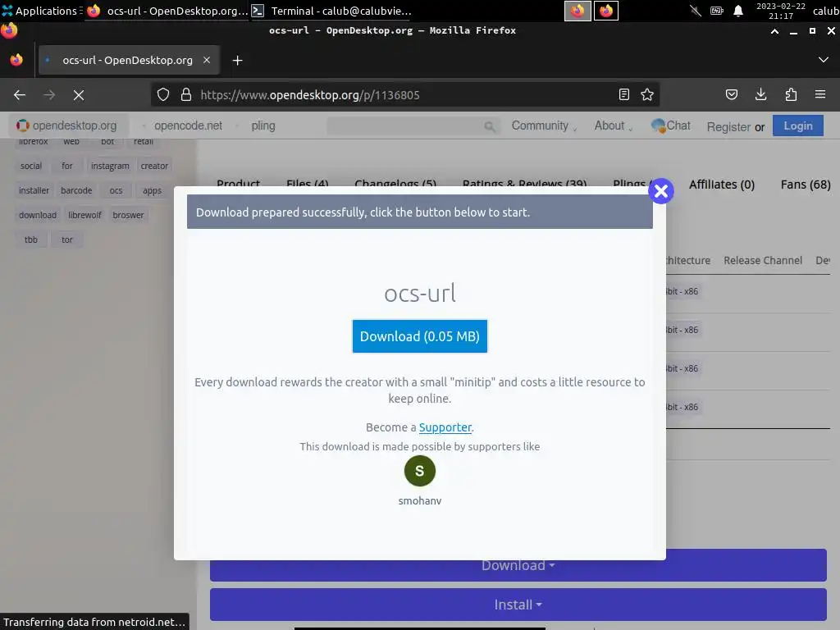Select the download tag
The width and height of the screenshot is (840, 630).
[38, 216]
